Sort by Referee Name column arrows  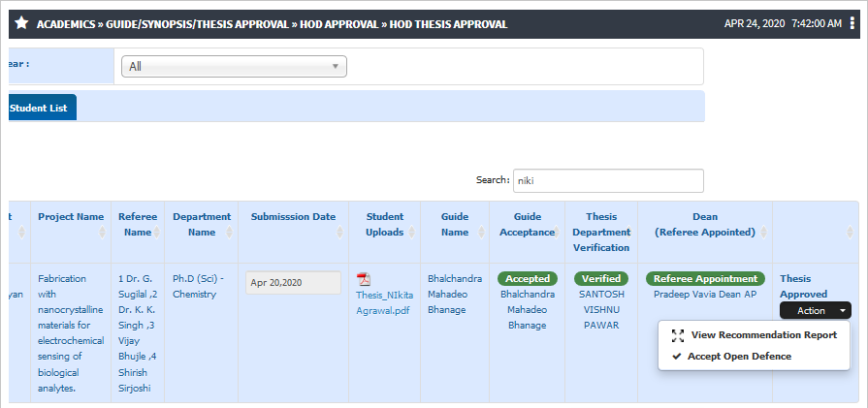[x=157, y=233]
